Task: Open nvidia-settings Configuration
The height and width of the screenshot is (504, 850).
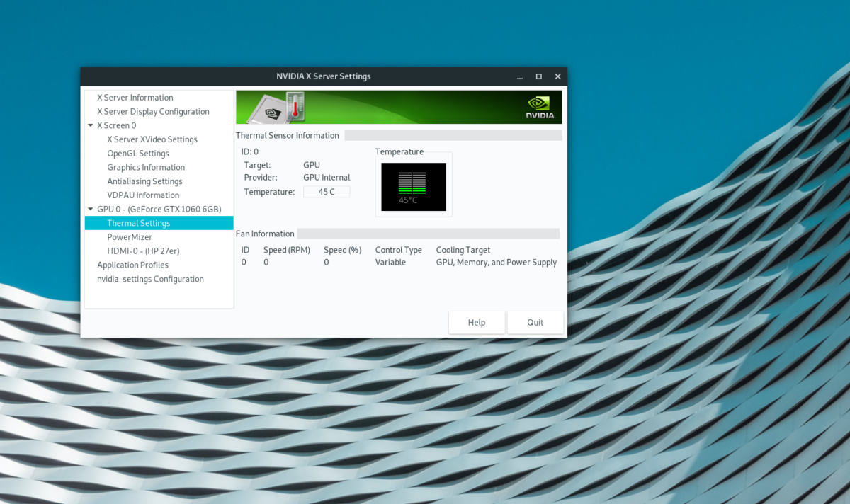Action: 150,280
